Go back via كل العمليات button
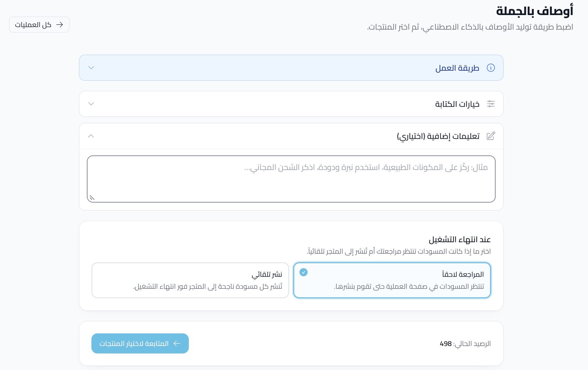588x370 pixels. coord(39,25)
